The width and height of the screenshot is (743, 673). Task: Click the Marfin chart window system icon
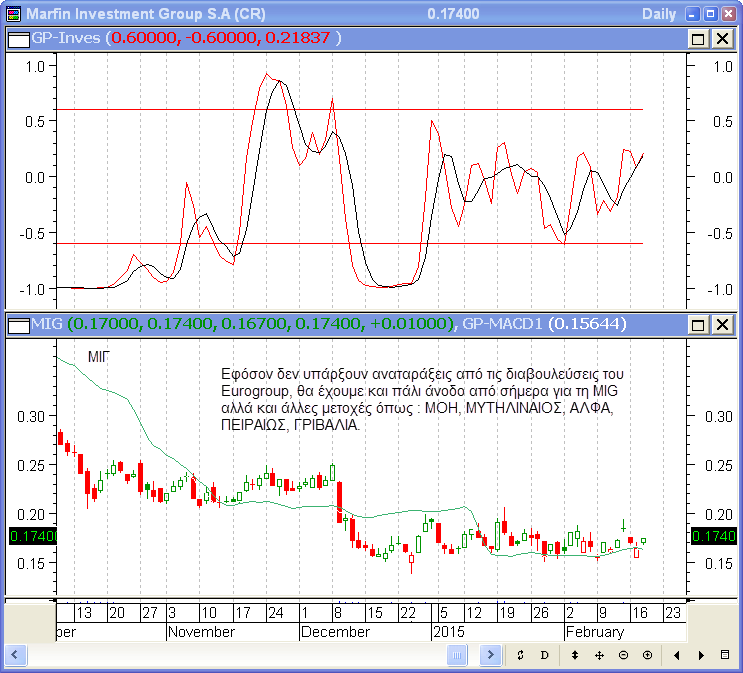pyautogui.click(x=14, y=14)
